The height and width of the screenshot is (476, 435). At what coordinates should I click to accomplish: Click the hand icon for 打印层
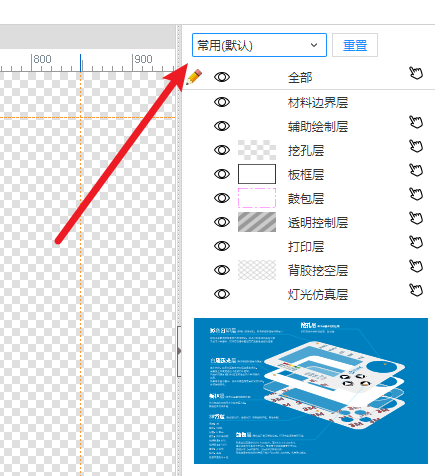click(x=416, y=242)
